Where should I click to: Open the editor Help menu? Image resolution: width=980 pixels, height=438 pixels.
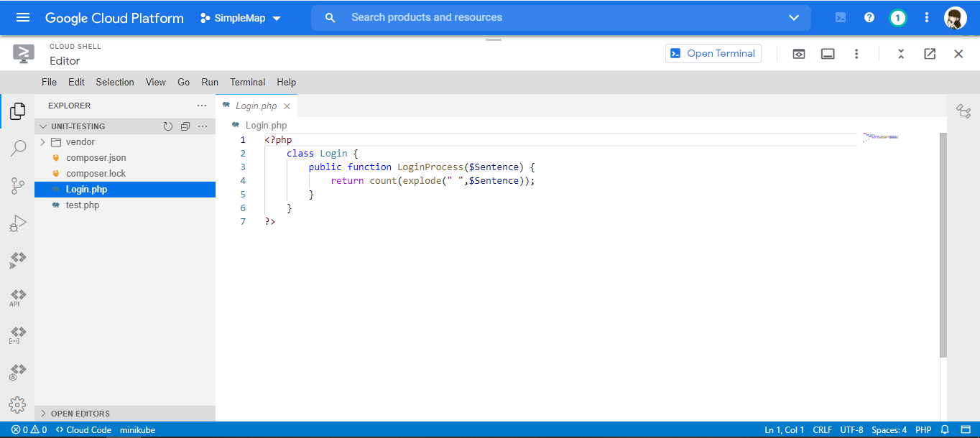pyautogui.click(x=286, y=82)
